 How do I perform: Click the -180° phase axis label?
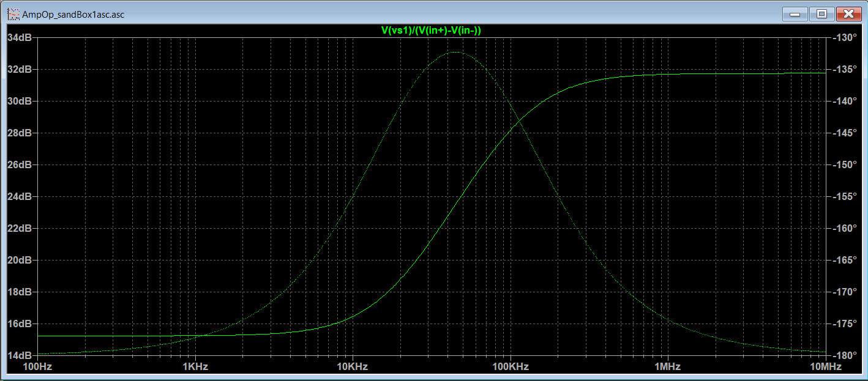click(x=845, y=356)
